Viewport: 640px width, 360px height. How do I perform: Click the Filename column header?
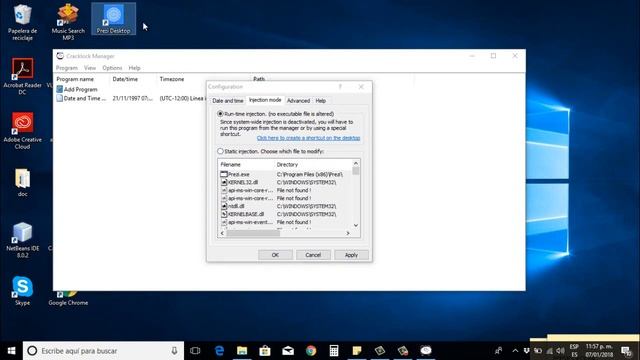[x=246, y=164]
